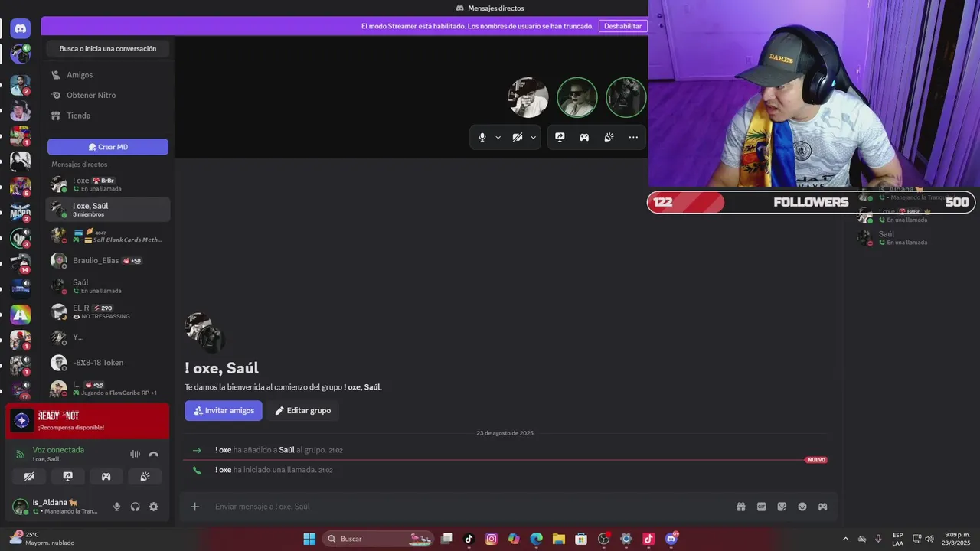Share screen from the Voz conectada panel
Viewport: 980px width, 551px height.
tap(67, 476)
